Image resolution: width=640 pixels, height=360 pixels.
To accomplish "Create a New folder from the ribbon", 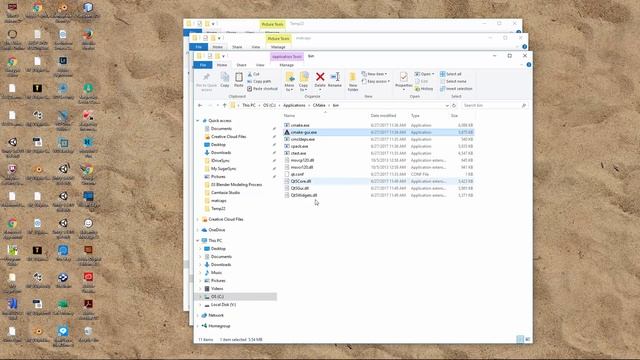I will point(353,82).
